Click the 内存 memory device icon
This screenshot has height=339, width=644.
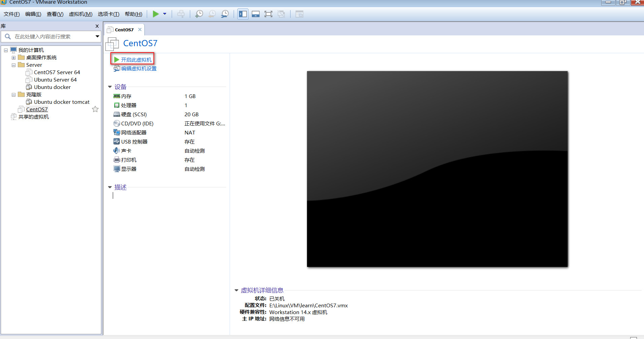tap(117, 96)
